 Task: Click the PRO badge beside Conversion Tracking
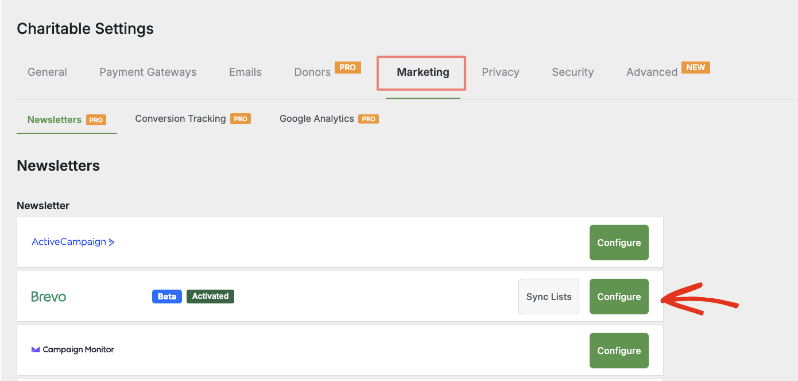240,119
